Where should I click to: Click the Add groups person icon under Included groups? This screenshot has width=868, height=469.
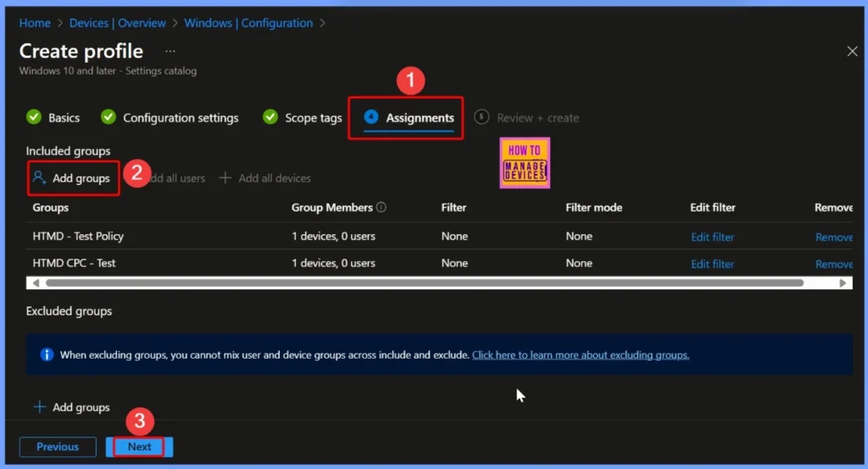pos(39,178)
